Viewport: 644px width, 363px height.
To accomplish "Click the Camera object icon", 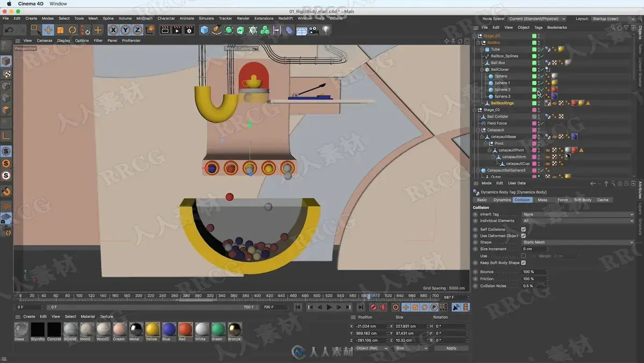I will coord(313,30).
